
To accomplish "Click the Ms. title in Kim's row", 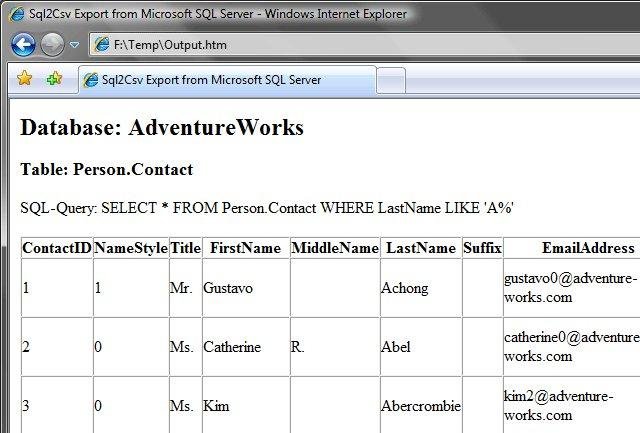I will (x=186, y=406).
